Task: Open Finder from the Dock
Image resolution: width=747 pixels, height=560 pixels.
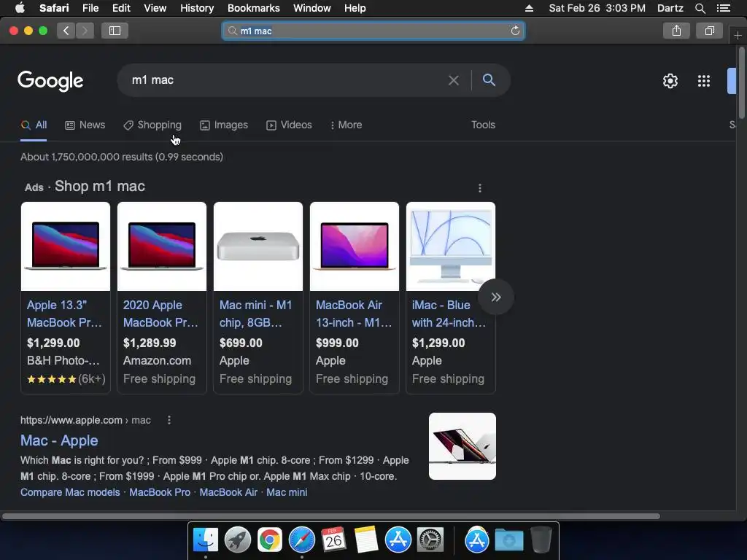Action: (206, 540)
